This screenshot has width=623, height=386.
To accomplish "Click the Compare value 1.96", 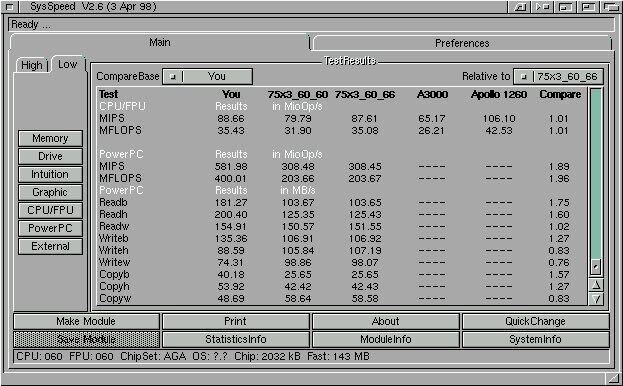I will pos(559,179).
